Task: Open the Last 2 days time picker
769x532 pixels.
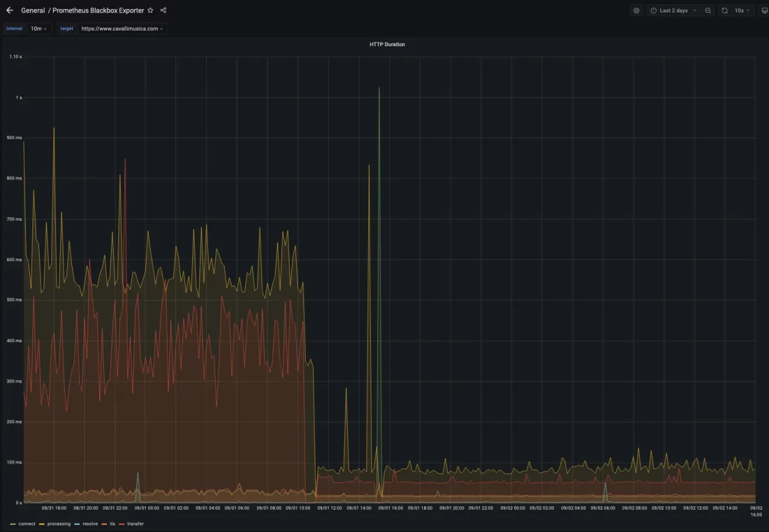Action: click(x=673, y=10)
